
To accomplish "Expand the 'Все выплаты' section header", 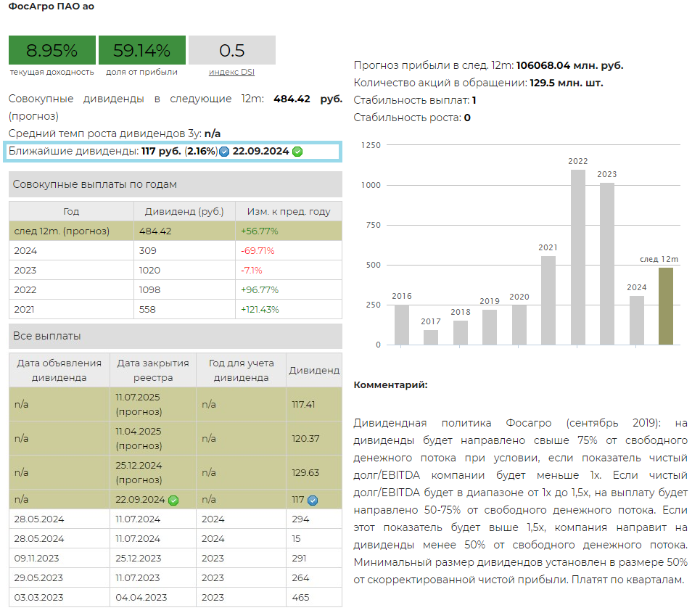I will pyautogui.click(x=175, y=336).
